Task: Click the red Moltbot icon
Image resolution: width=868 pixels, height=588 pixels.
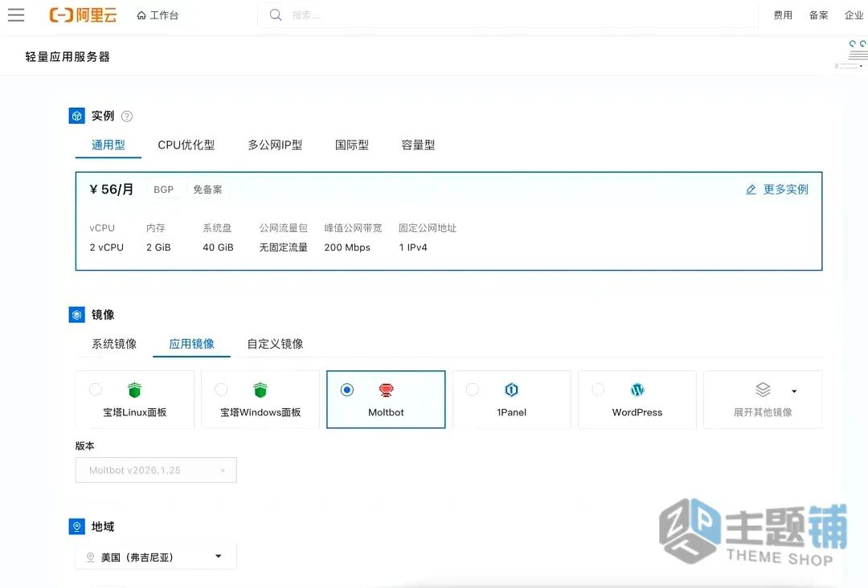Action: point(386,390)
